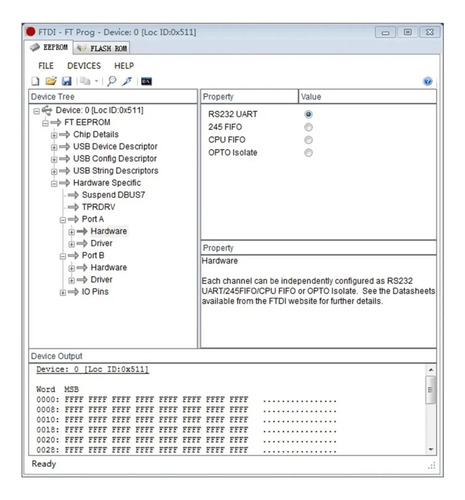The height and width of the screenshot is (500, 465).
Task: Click the red FTDI application icon
Action: 31,32
